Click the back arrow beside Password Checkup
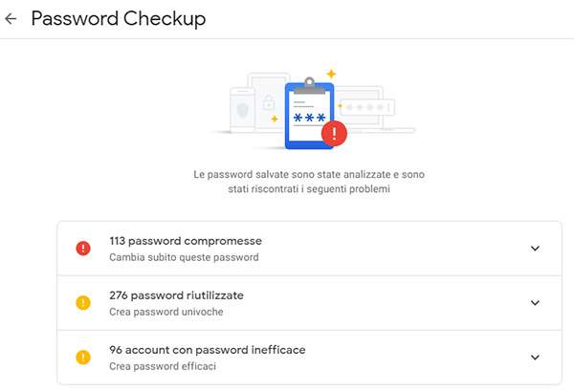This screenshot has width=574, height=392. (11, 18)
